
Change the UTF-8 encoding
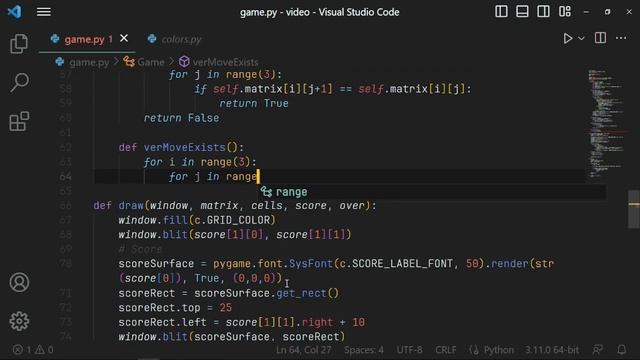[409, 350]
